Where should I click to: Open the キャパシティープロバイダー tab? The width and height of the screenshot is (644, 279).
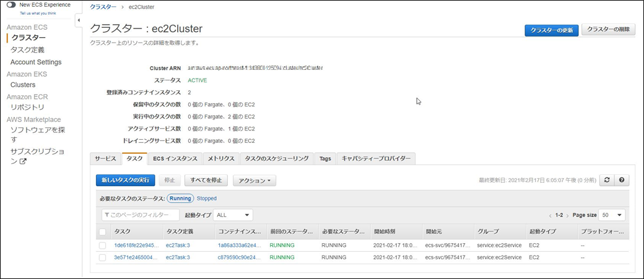[376, 159]
